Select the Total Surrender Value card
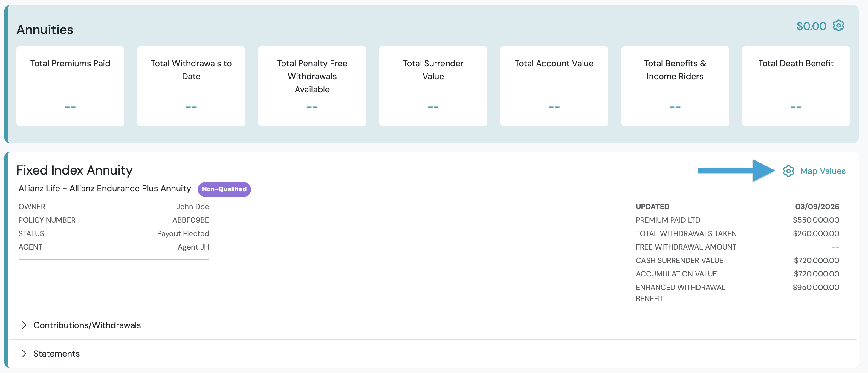868x373 pixels. point(433,86)
